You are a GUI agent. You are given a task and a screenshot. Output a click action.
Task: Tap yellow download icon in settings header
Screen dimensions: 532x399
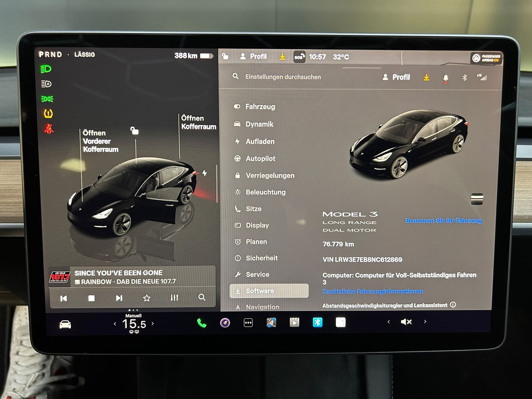click(426, 77)
